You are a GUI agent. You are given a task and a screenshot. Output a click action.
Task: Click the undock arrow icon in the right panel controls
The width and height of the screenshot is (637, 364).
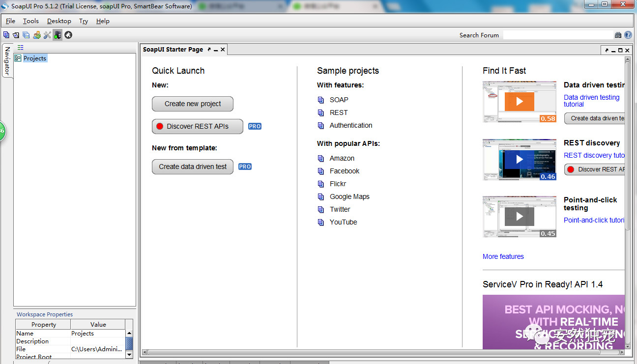coord(607,50)
